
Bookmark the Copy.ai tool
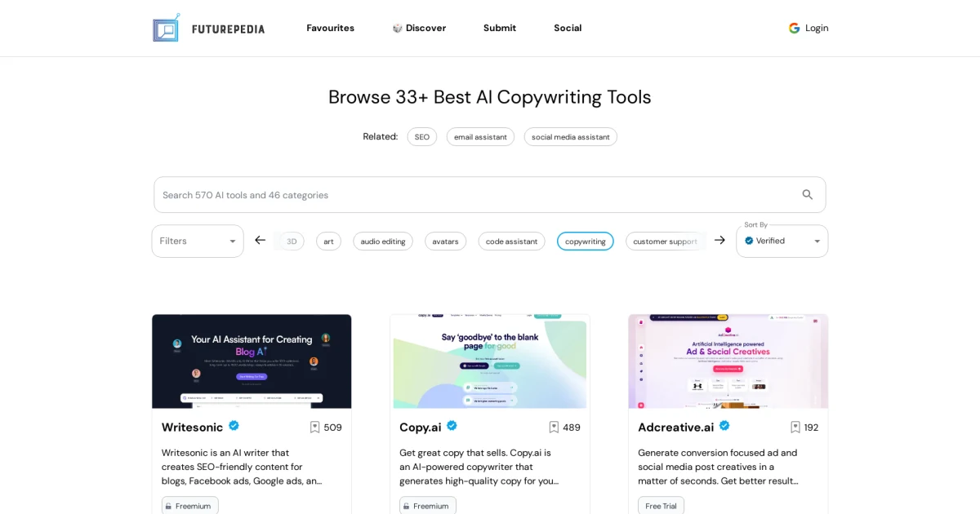[x=553, y=427]
